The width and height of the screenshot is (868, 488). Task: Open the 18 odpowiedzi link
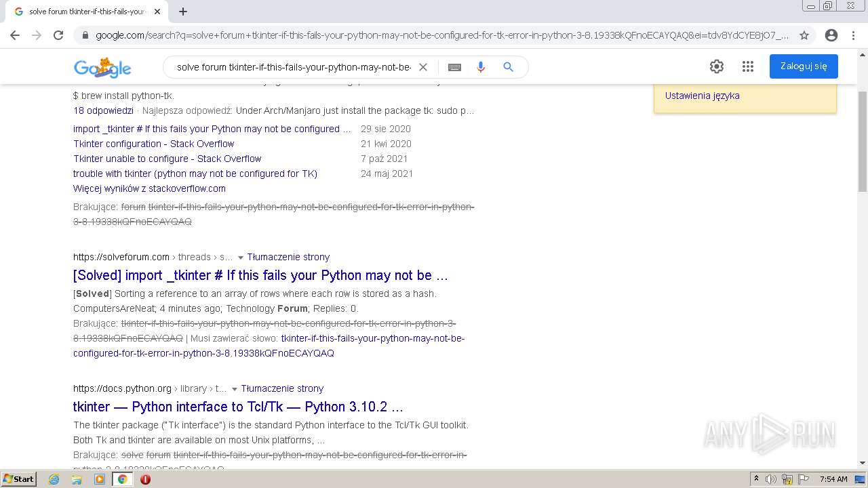click(103, 110)
